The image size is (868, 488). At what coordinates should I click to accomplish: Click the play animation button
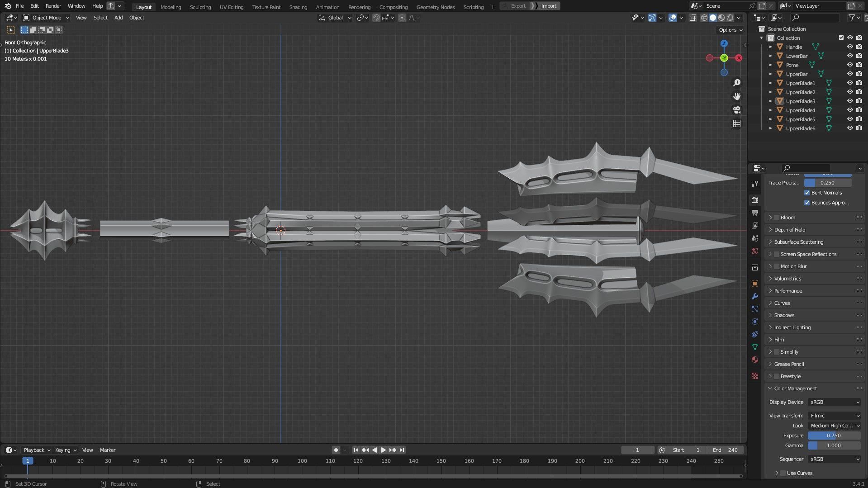tap(383, 450)
